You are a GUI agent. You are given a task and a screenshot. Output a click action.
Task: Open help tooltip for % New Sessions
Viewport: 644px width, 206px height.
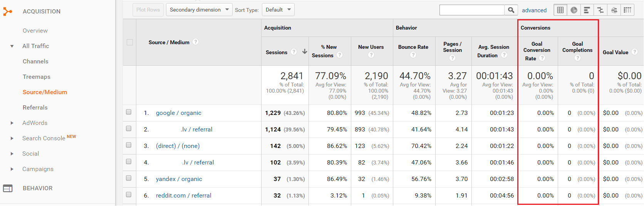point(340,55)
